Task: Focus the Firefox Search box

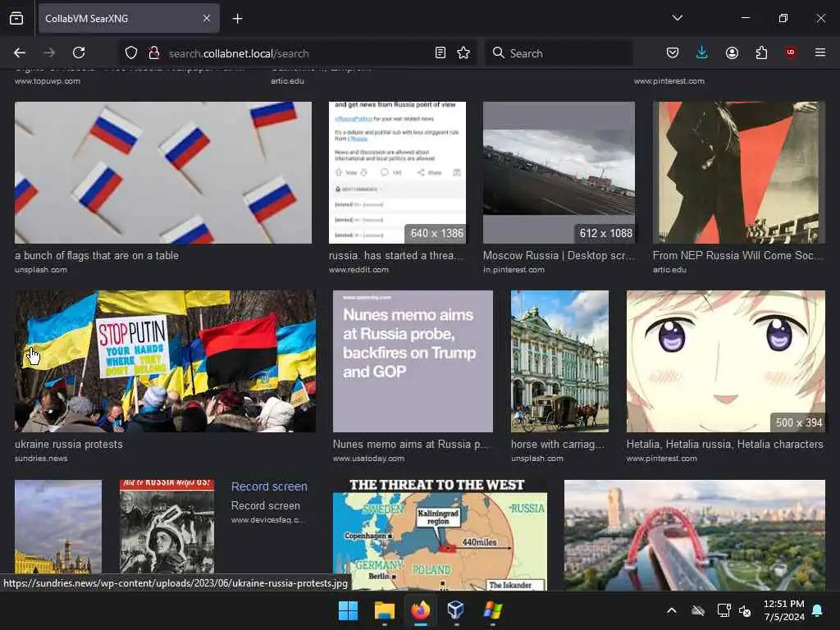Action: click(x=559, y=53)
